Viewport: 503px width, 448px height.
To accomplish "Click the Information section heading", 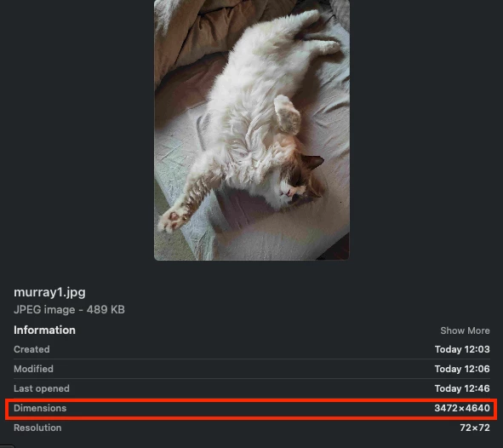I will point(44,330).
